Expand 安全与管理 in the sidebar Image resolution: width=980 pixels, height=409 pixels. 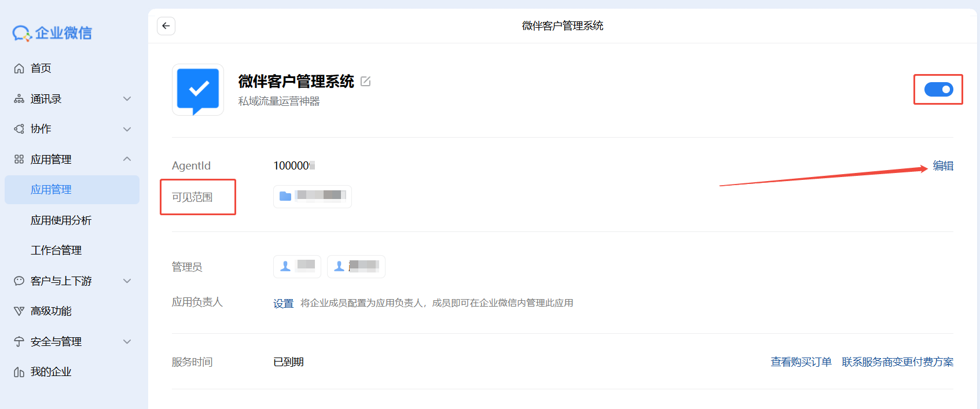pyautogui.click(x=72, y=342)
